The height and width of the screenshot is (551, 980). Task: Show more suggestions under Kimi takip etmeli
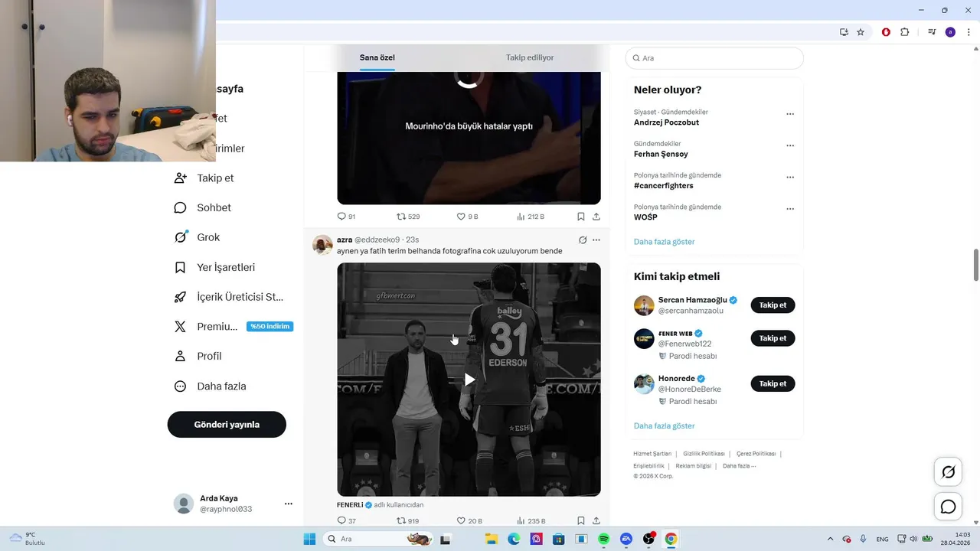[x=664, y=425]
